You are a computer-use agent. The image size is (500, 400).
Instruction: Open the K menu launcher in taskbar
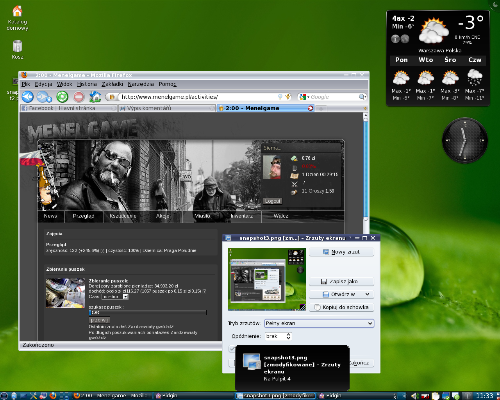pyautogui.click(x=4, y=396)
